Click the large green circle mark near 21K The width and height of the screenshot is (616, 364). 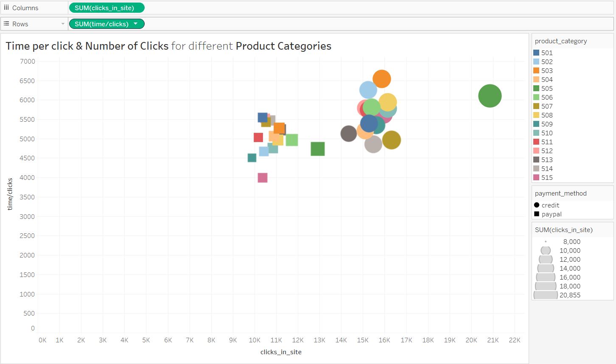(x=490, y=96)
